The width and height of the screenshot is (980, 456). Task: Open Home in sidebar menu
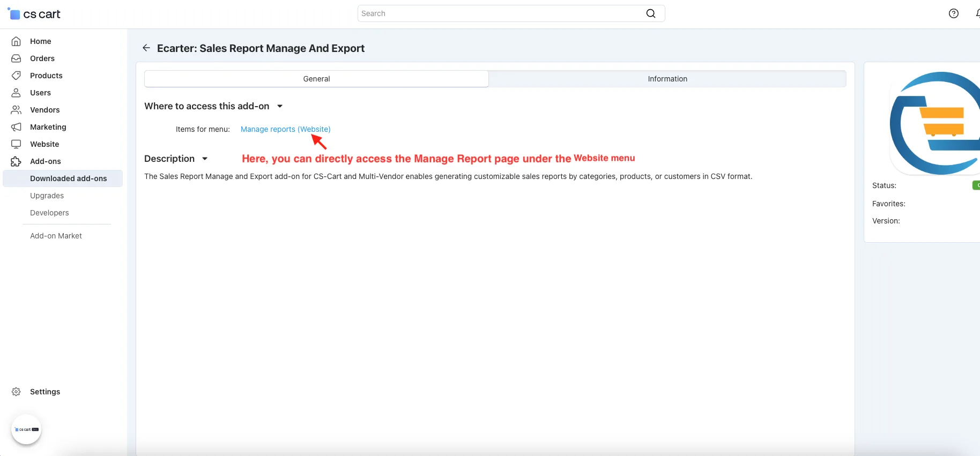(x=41, y=41)
